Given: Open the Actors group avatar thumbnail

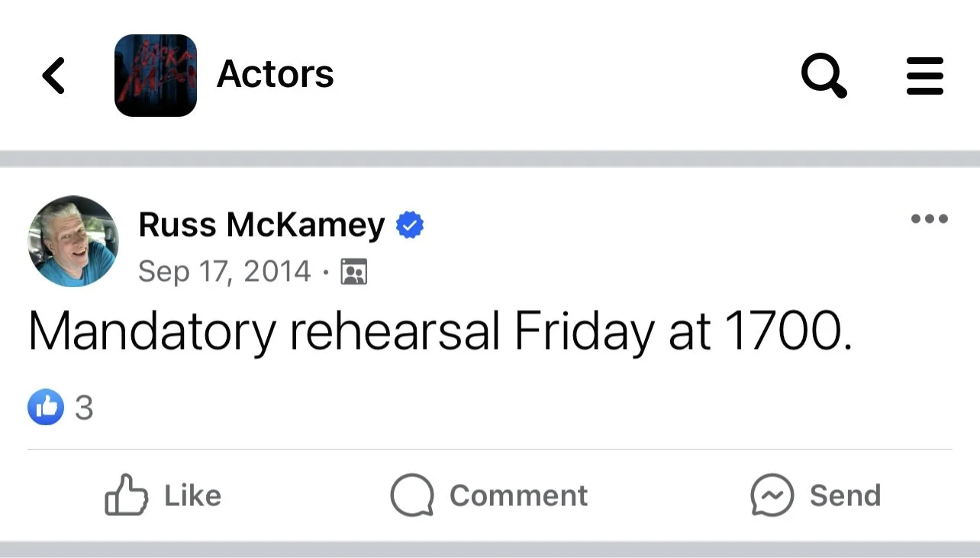Looking at the screenshot, I should pyautogui.click(x=156, y=76).
